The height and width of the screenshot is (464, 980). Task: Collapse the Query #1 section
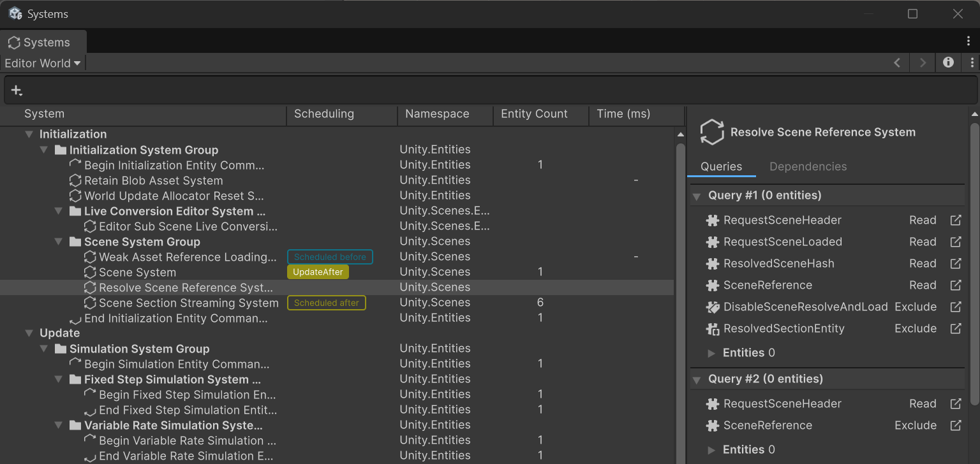click(x=697, y=196)
